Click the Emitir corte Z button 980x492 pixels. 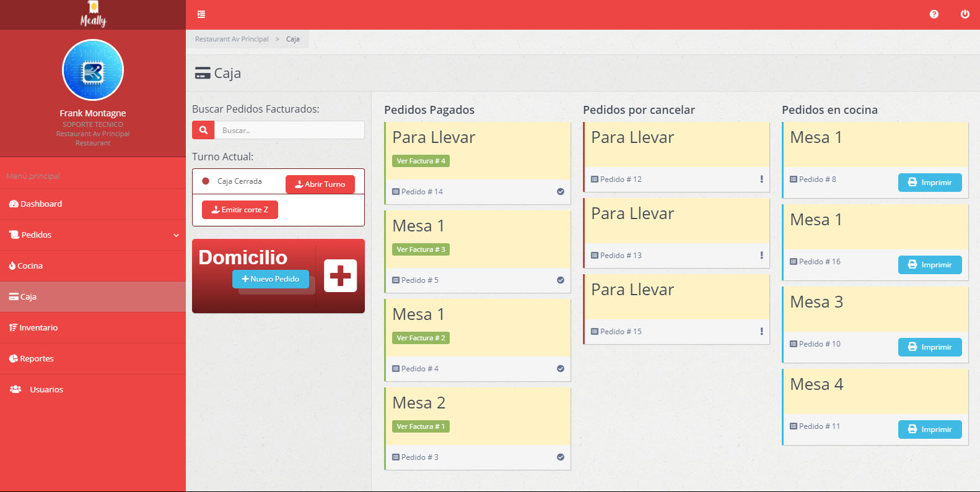[240, 210]
